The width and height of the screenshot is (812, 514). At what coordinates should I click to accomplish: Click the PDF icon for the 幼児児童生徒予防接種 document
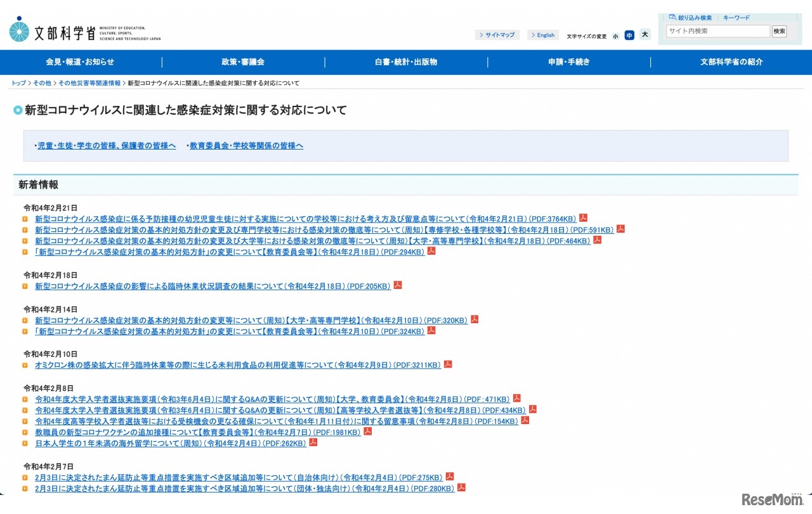pos(582,217)
